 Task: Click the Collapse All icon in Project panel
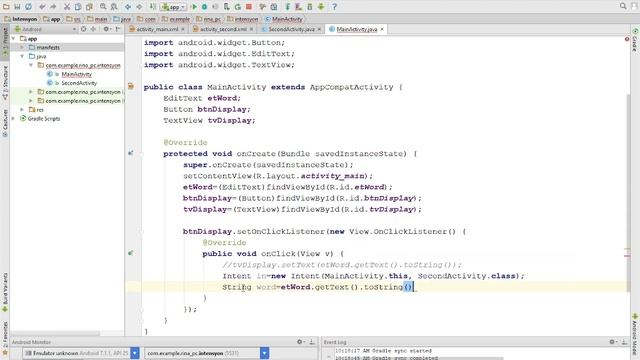coord(93,29)
